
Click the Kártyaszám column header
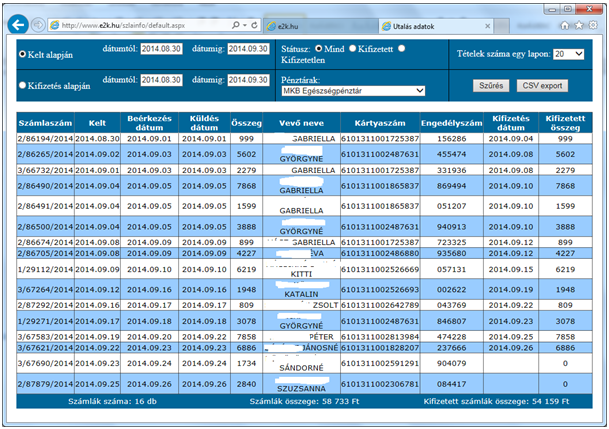(x=380, y=123)
